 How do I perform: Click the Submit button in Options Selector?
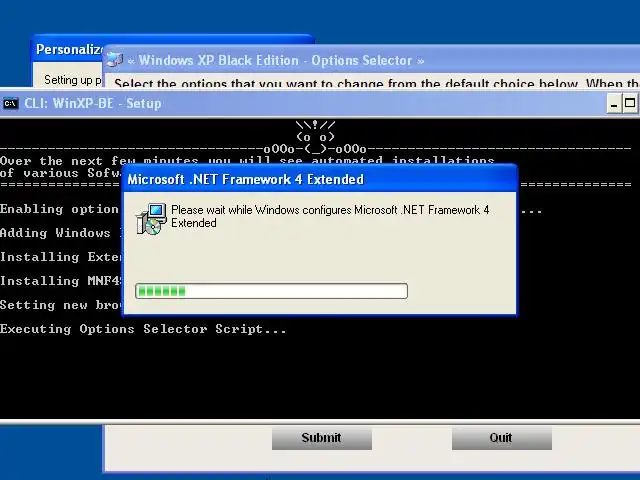tap(322, 438)
